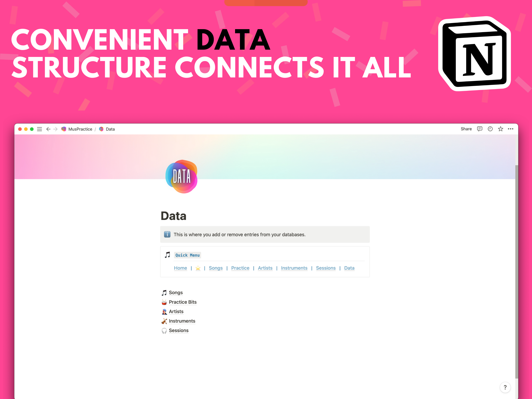The width and height of the screenshot is (532, 399).
Task: Open the comments icon in top bar
Action: point(479,129)
